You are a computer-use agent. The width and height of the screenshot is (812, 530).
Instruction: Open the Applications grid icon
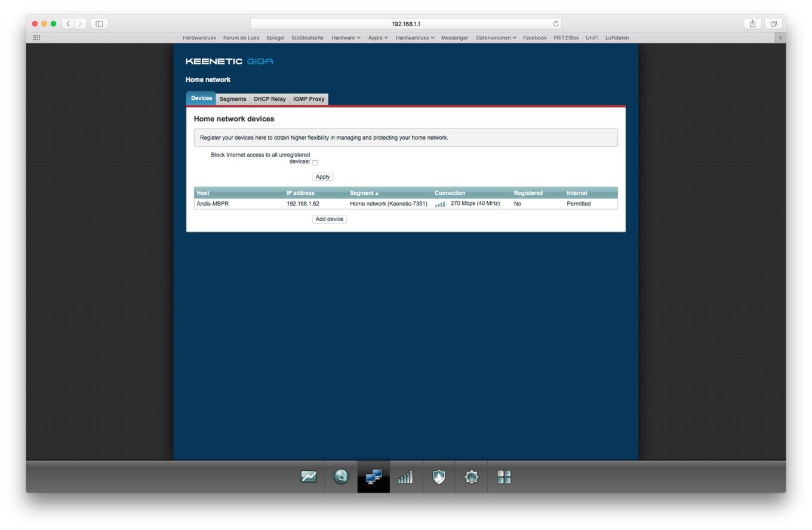[x=504, y=477]
